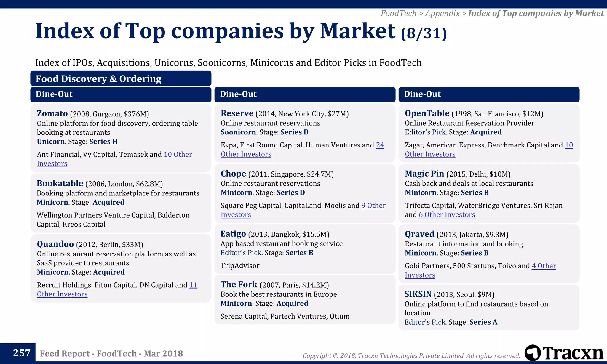Click the Chope company name
Viewport: 607px width, 364px height.
(x=233, y=174)
